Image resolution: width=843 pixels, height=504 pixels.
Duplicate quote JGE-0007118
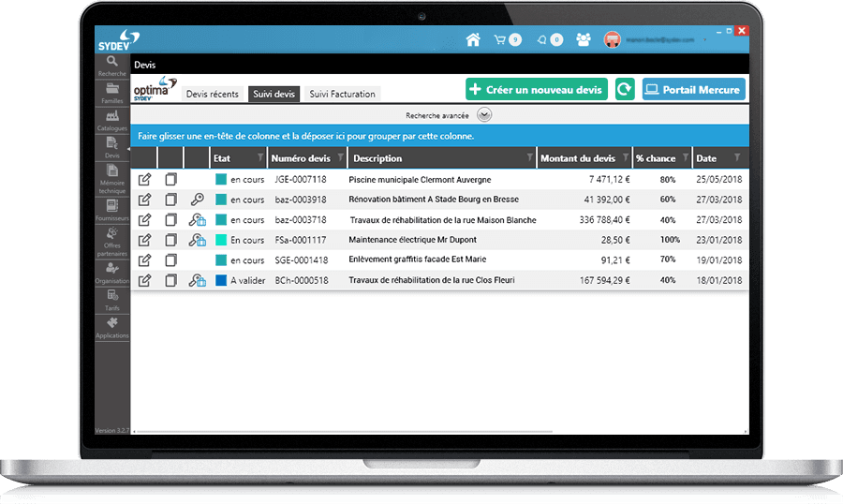[x=170, y=179]
